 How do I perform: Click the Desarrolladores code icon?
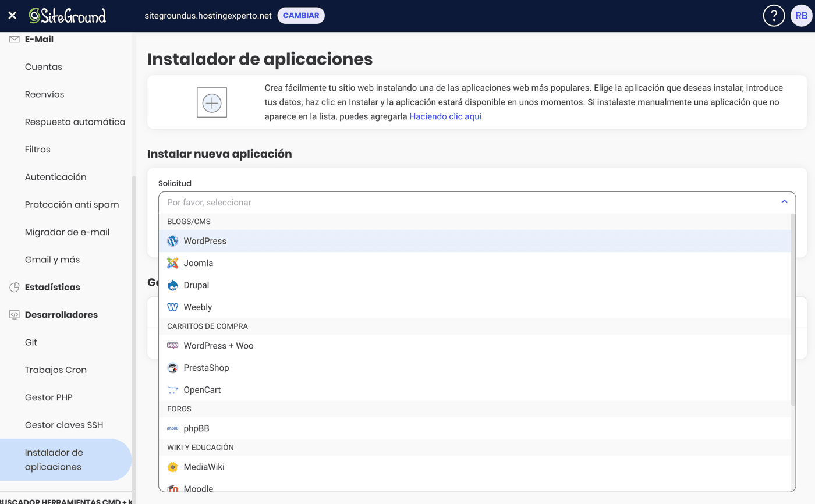(15, 315)
